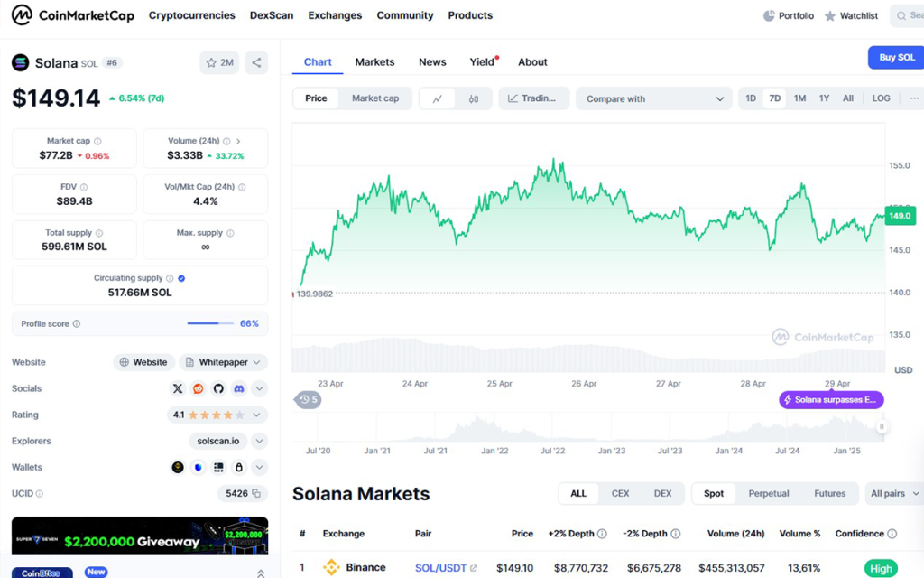The image size is (924, 578).
Task: Click the Profile score info icon
Action: point(77,324)
